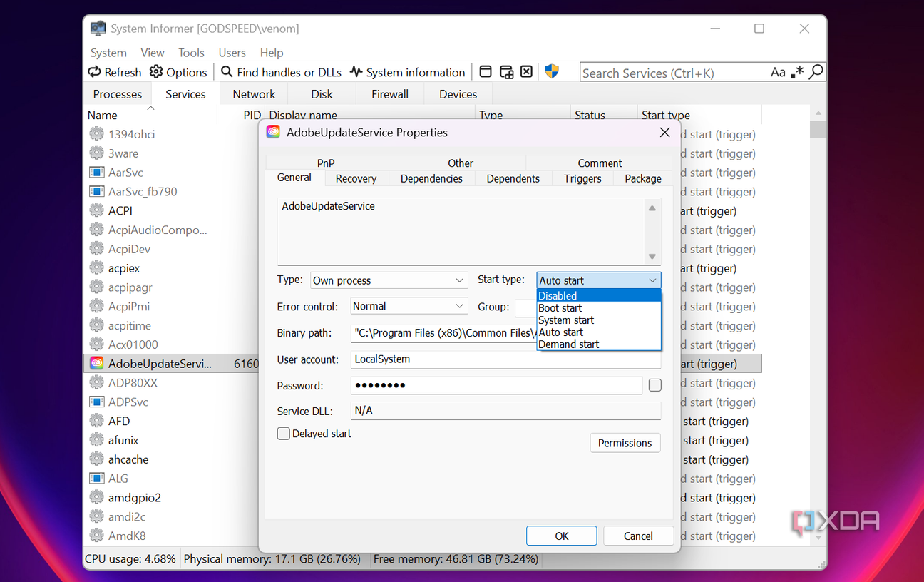
Task: Open the Users menu
Action: [232, 53]
